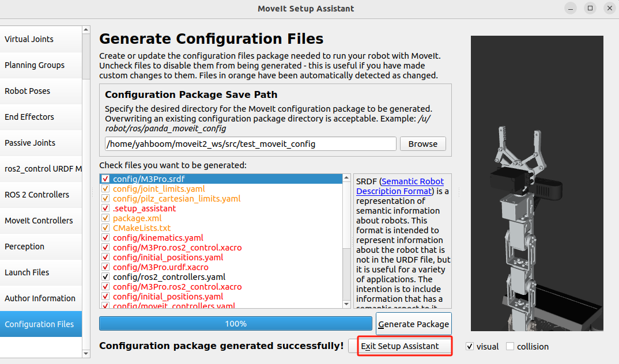Click the configuration package save path field
Image resolution: width=619 pixels, height=364 pixels.
click(x=251, y=144)
